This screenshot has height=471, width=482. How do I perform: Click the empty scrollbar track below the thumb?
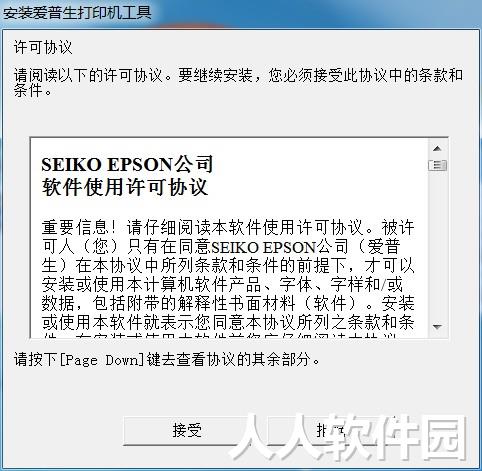pos(437,243)
